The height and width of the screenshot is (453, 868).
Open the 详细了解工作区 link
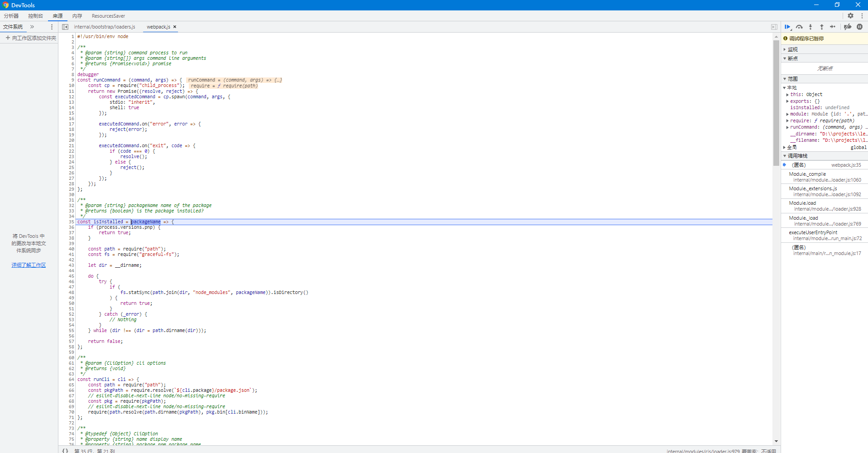point(29,265)
